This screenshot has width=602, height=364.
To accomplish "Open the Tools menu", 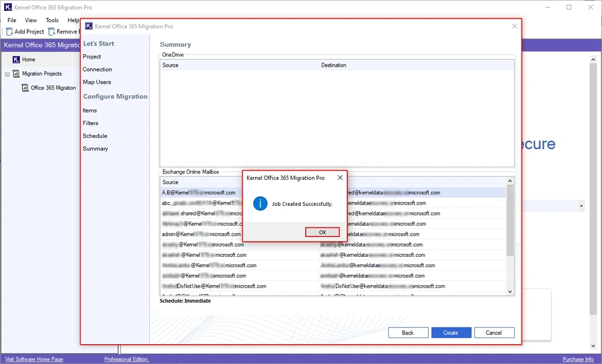I will (x=52, y=20).
